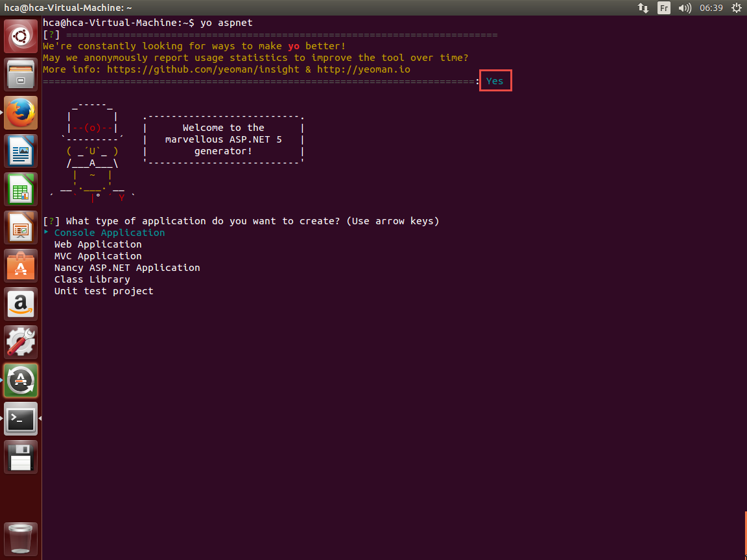The width and height of the screenshot is (747, 560).
Task: Click the Yes answer text
Action: 495,81
